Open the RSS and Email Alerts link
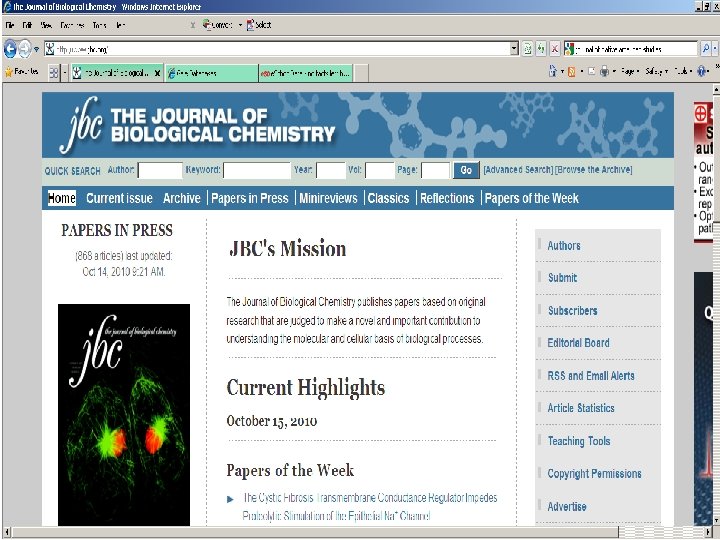This screenshot has width=720, height=540. pos(591,376)
